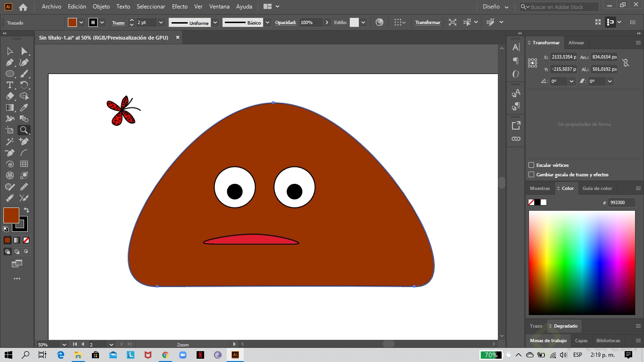Viewport: 644px width, 362px height.
Task: Open fill color dropdown in control bar
Action: 82,22
